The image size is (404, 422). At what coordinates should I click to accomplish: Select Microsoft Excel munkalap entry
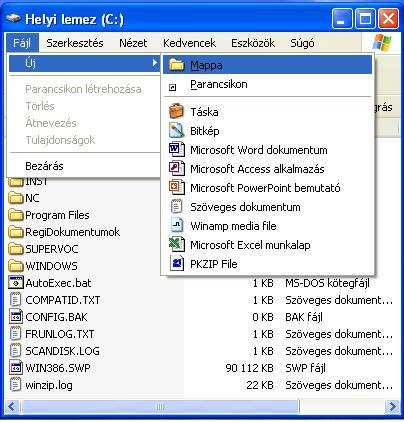(268, 245)
